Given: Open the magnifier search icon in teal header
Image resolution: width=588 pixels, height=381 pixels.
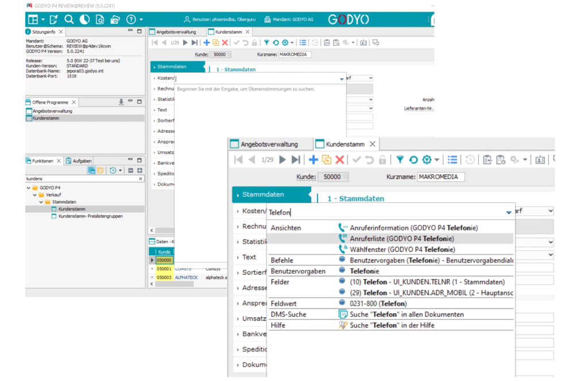Looking at the screenshot, I should click(x=69, y=20).
